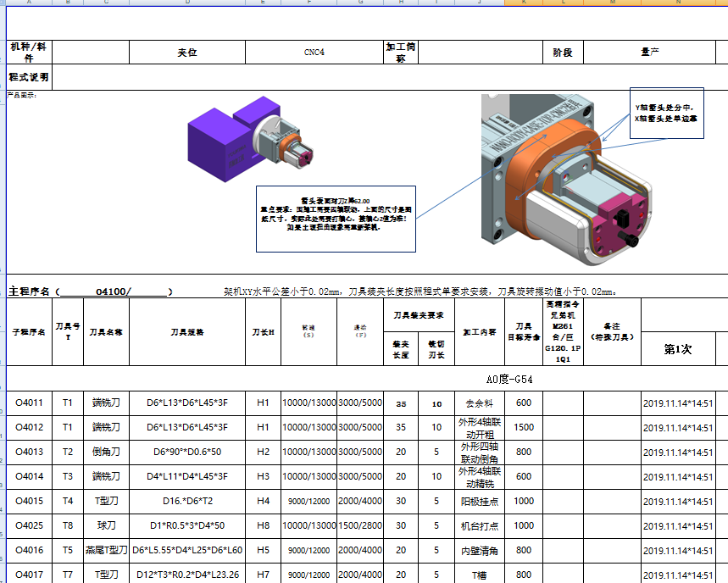728x583 pixels.
Task: Click the 刀具目标寿命 value 1500 for O4012
Action: tap(523, 428)
